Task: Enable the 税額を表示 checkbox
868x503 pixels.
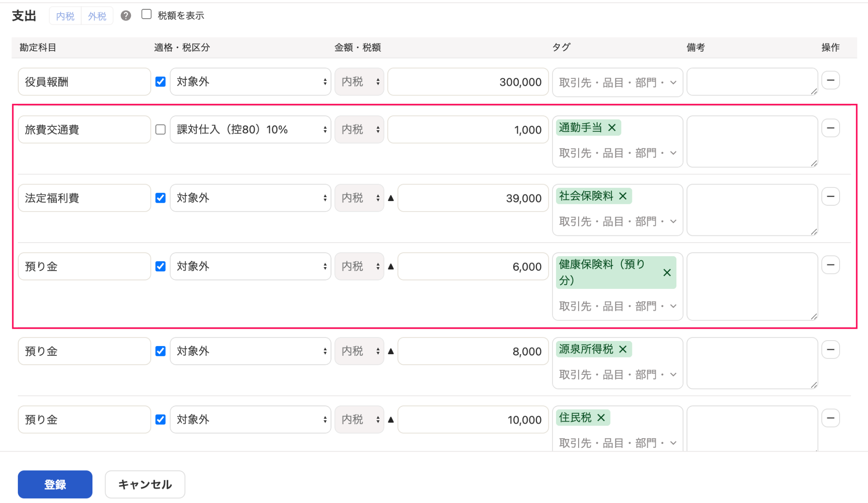Action: click(x=146, y=14)
